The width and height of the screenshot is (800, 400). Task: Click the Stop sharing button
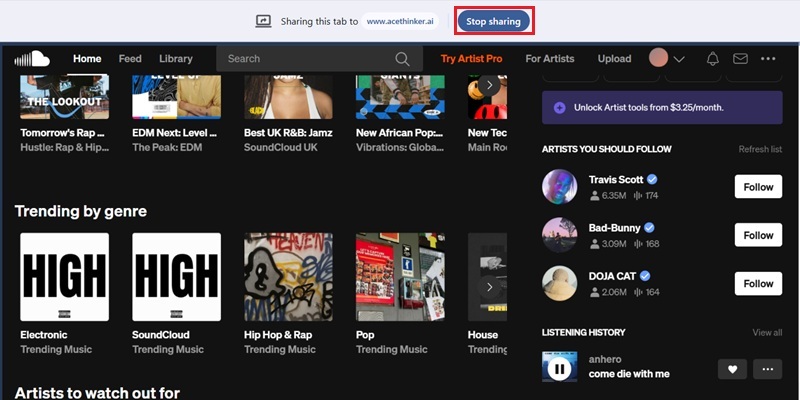493,21
